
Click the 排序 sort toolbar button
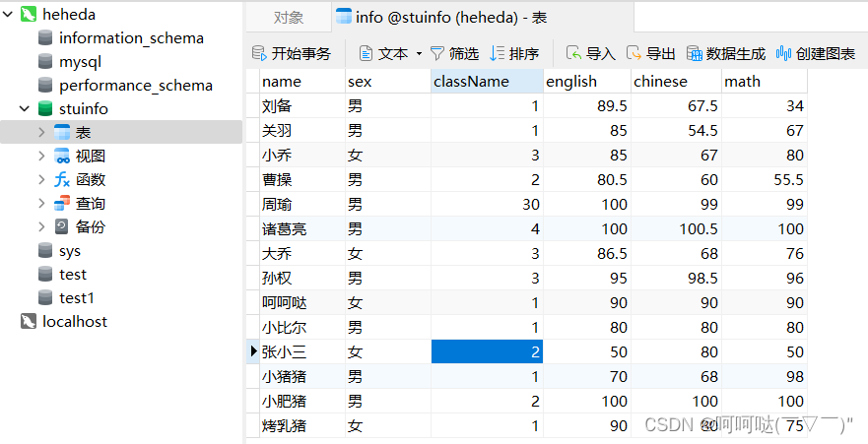[514, 53]
